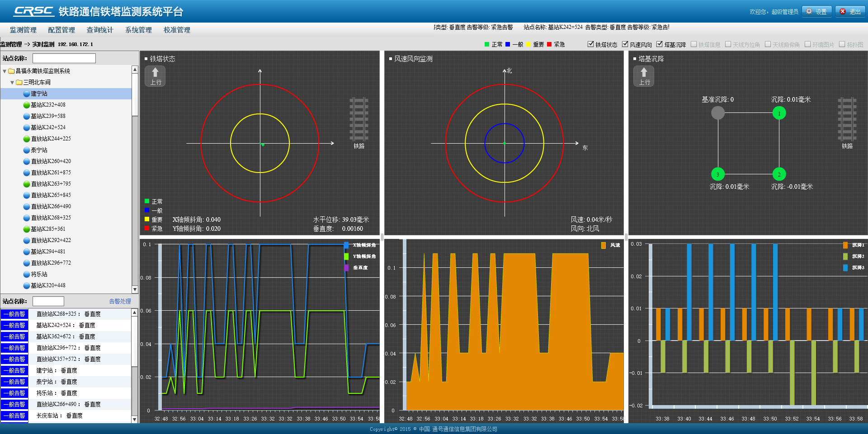Open the 查询统计 menu
The height and width of the screenshot is (434, 868).
(x=100, y=30)
